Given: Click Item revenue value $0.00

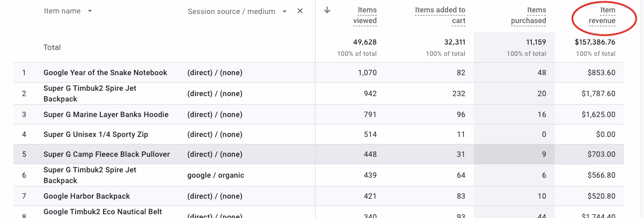Looking at the screenshot, I should click(605, 134).
